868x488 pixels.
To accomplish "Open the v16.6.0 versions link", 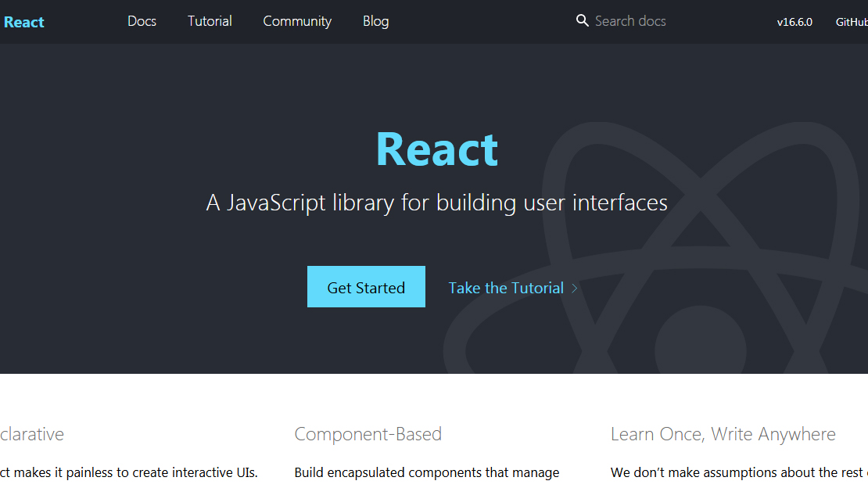I will coord(794,22).
